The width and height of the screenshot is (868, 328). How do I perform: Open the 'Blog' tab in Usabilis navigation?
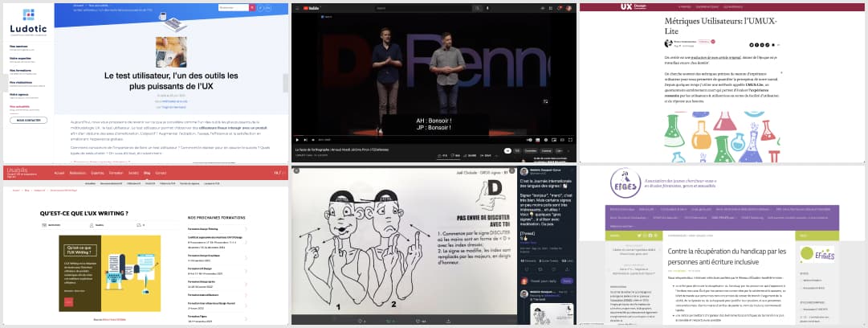pyautogui.click(x=147, y=173)
